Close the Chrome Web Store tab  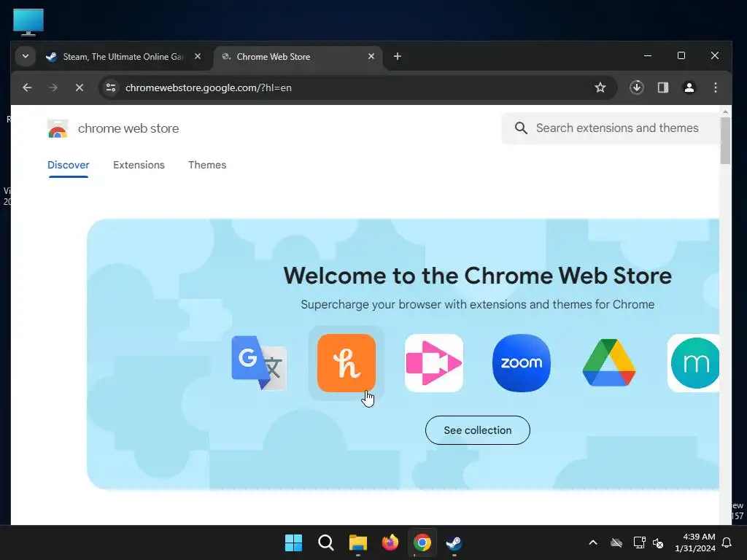371,57
